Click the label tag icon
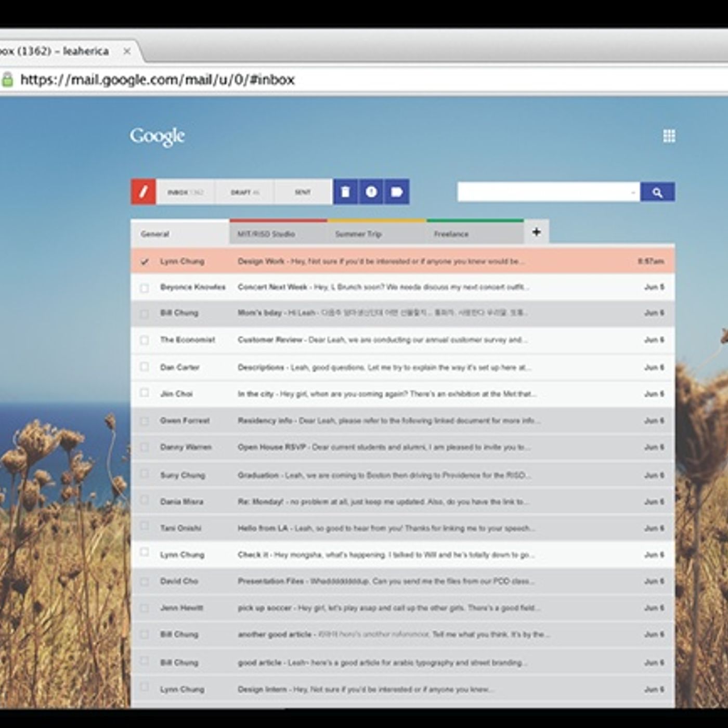The width and height of the screenshot is (728, 728). click(x=397, y=192)
